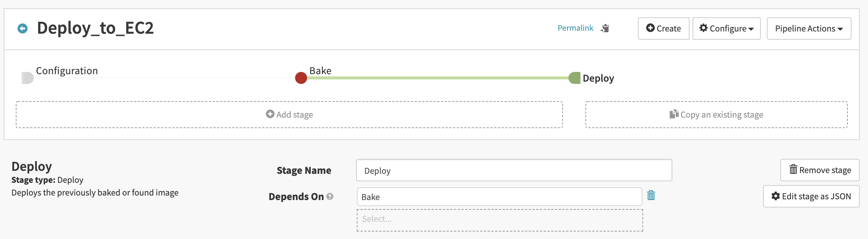Click the back arrow icon beside Deploy_to_EC2
This screenshot has height=239, width=868.
[x=22, y=28]
